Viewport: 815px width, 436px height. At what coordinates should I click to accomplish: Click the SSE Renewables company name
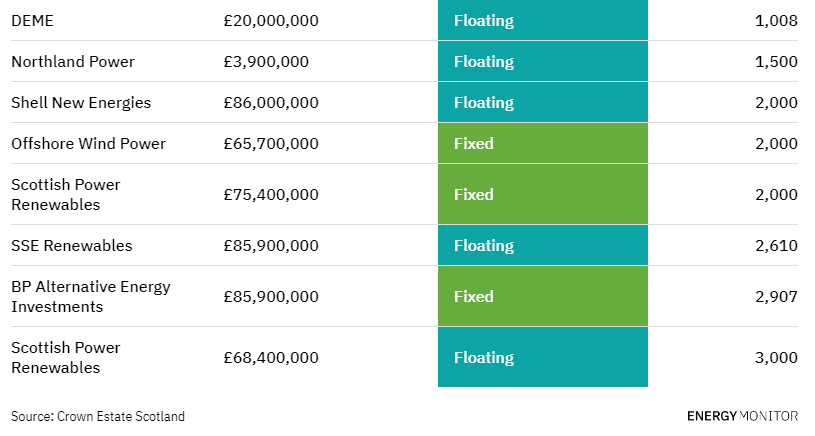pyautogui.click(x=72, y=246)
